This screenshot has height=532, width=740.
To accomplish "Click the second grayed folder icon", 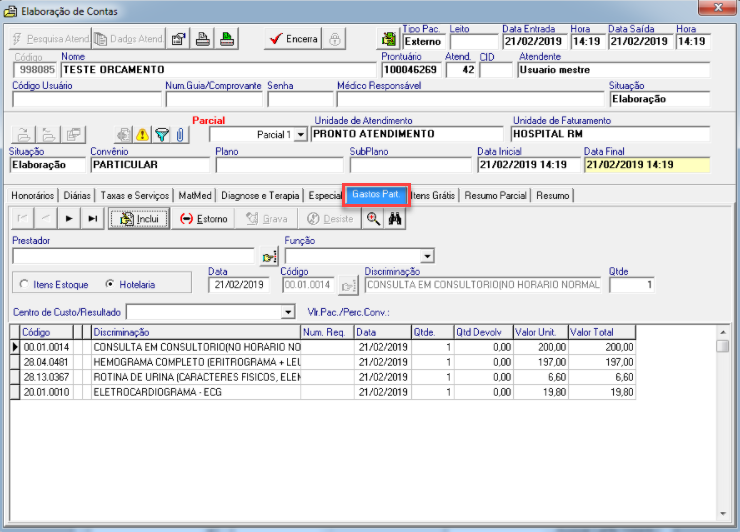I will 48,135.
